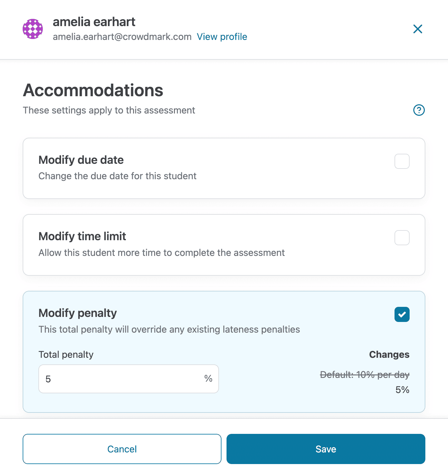
Task: Click the checkmark icon on Modify penalty
Action: pyautogui.click(x=402, y=314)
